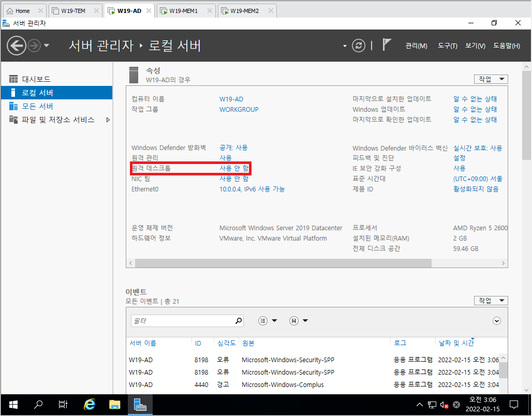Image resolution: width=532 pixels, height=416 pixels.
Task: Select event 8198 row dated 오전 3:06
Action: pyautogui.click(x=314, y=360)
